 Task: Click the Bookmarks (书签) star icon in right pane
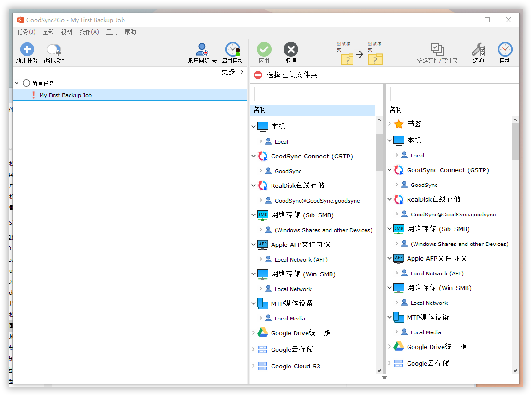tap(399, 124)
